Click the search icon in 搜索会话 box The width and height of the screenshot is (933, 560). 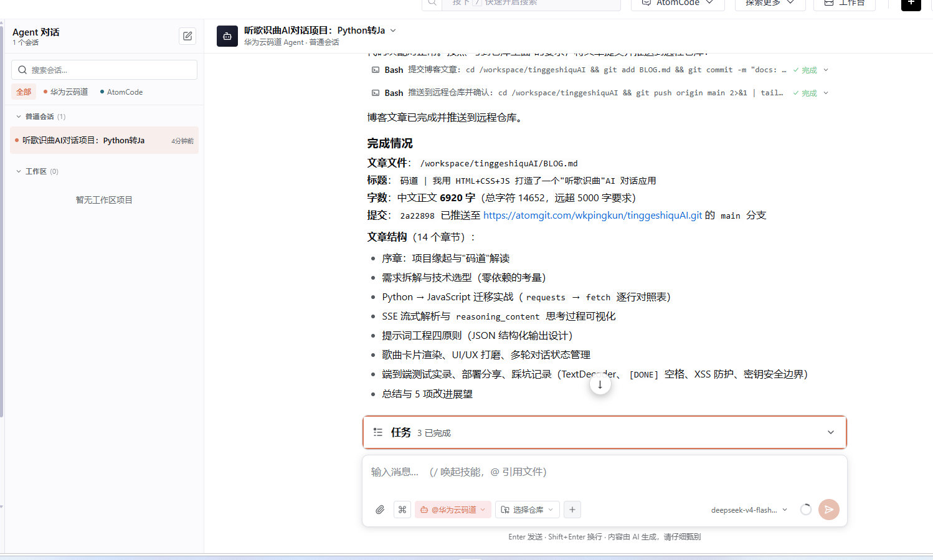coord(22,70)
